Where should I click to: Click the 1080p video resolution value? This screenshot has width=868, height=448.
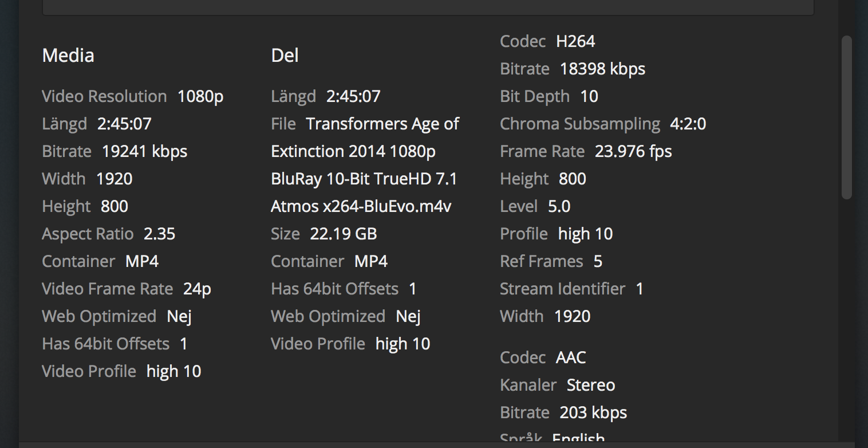pos(200,96)
